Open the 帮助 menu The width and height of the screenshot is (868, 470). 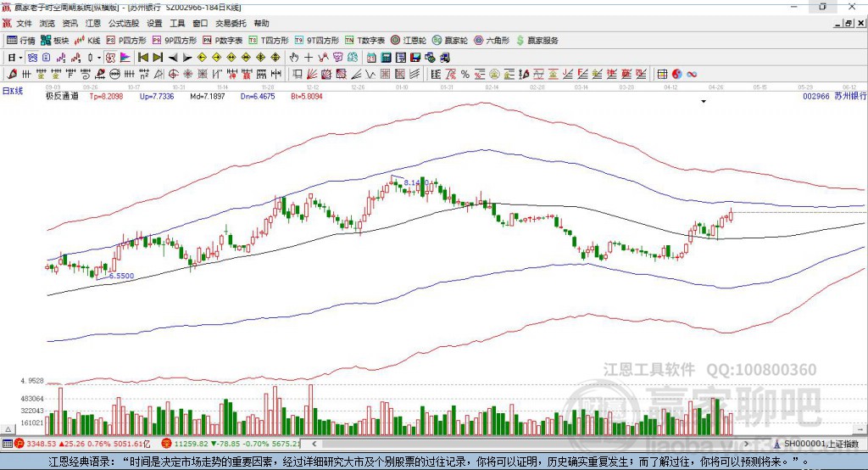(261, 23)
